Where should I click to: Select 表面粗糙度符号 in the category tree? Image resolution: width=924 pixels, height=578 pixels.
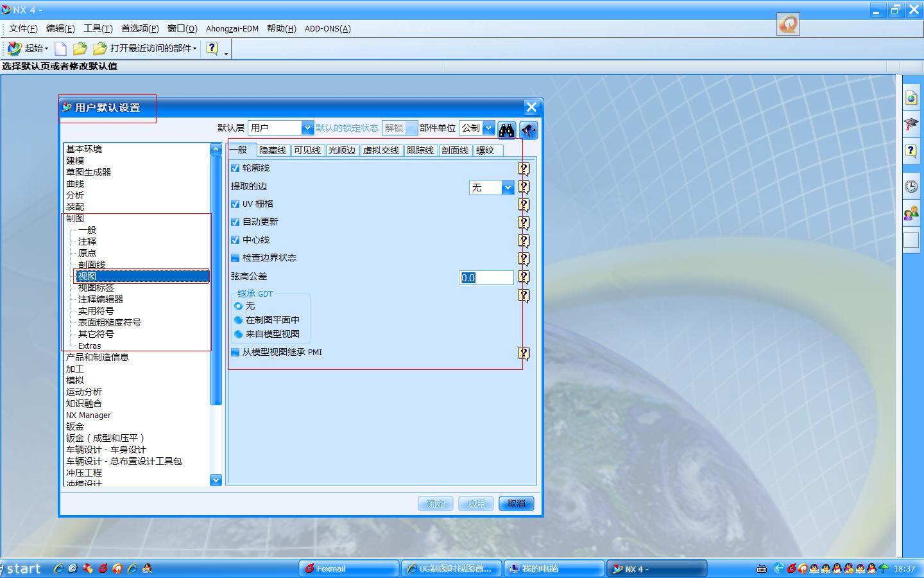click(110, 322)
